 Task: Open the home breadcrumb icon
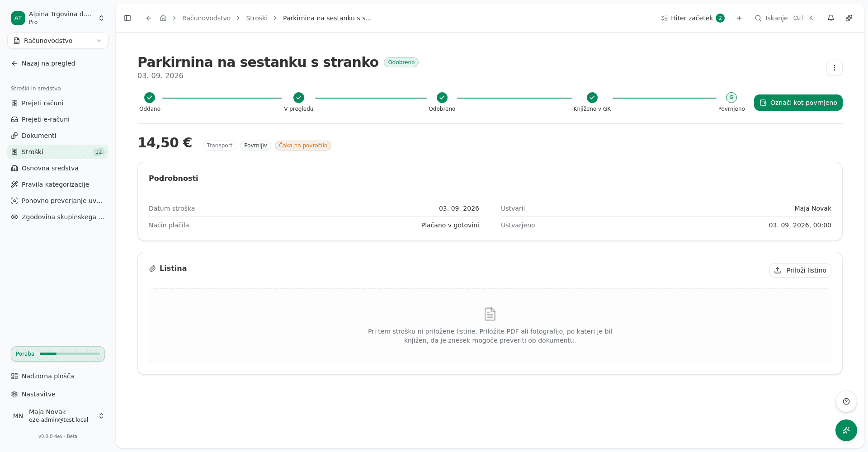(x=163, y=18)
